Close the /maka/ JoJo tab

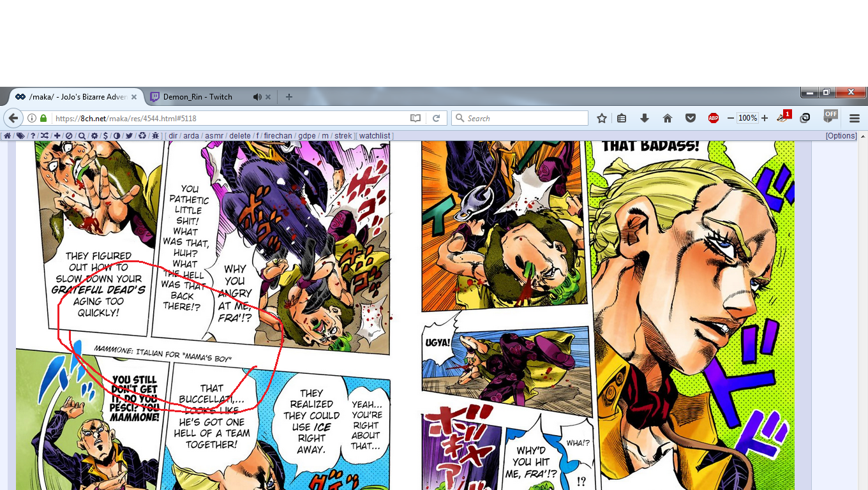pos(134,97)
